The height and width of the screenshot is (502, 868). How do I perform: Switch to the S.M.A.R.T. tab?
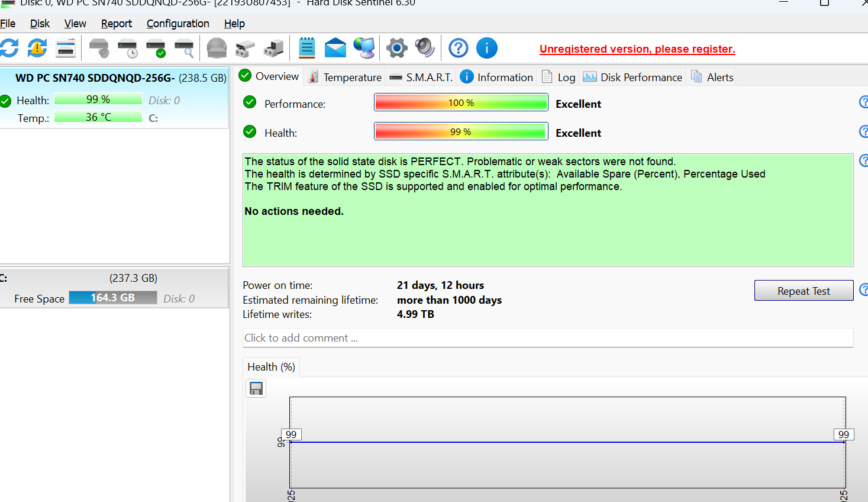(421, 78)
